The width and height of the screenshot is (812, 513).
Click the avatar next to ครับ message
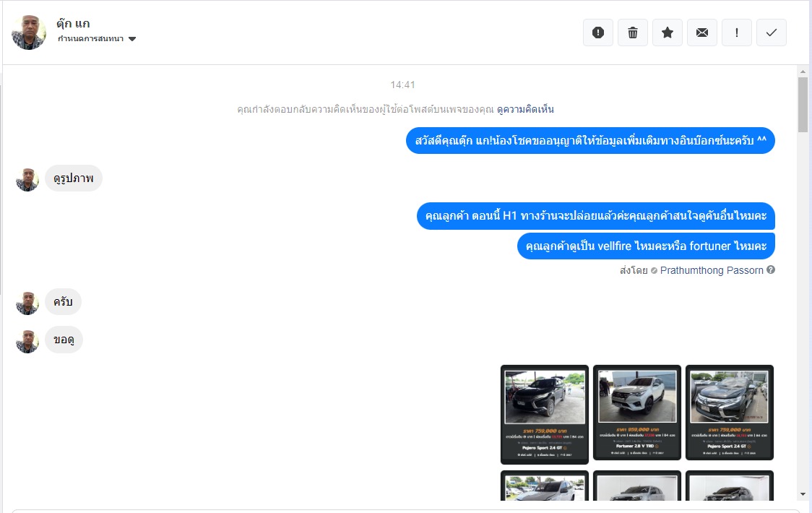click(27, 303)
